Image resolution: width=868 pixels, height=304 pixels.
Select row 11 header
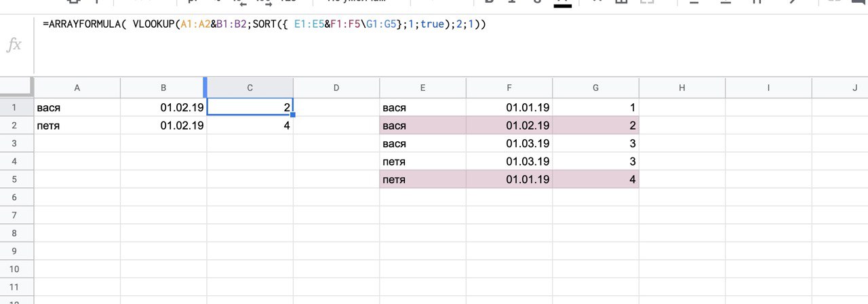point(16,287)
